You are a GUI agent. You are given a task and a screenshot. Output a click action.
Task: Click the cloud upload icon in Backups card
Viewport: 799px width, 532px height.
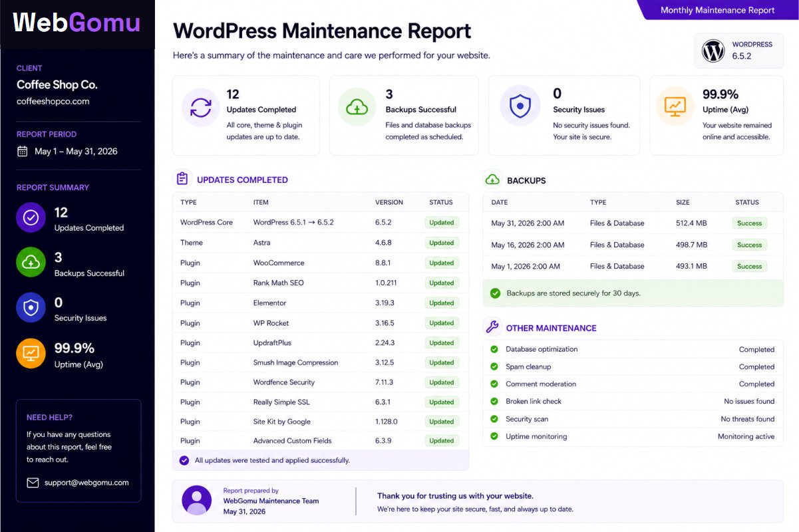point(357,107)
